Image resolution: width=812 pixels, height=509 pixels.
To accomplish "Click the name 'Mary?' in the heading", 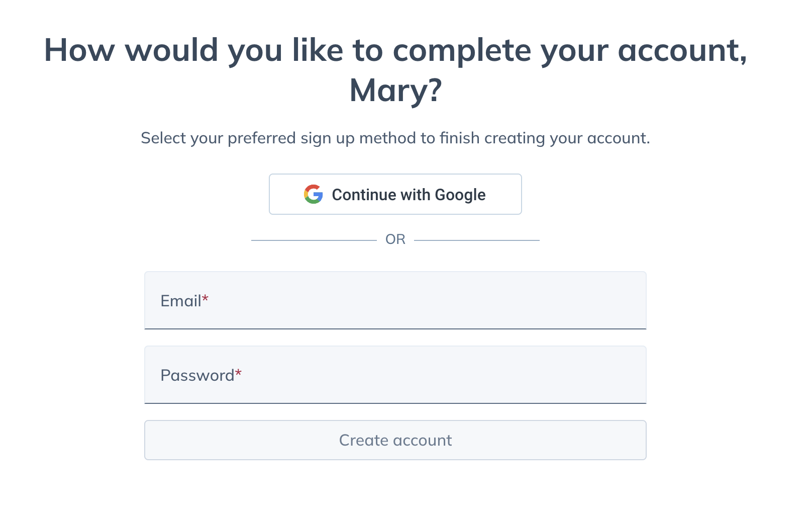I will (395, 91).
